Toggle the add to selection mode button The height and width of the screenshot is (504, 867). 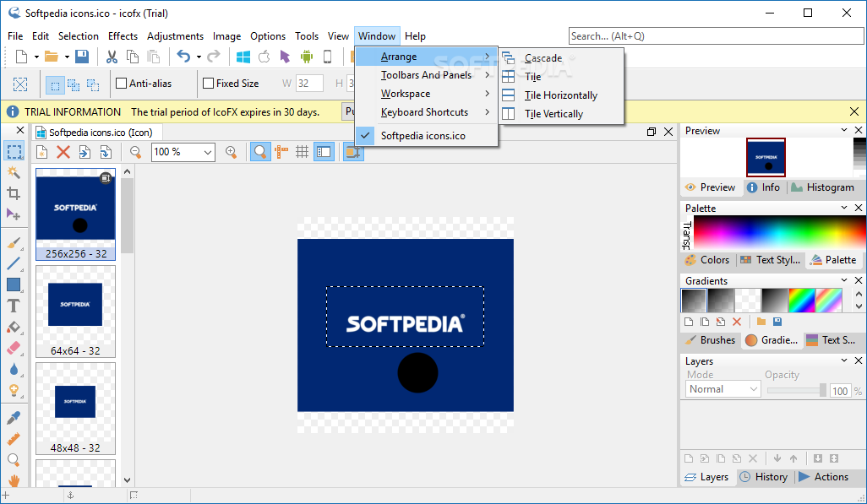click(74, 84)
